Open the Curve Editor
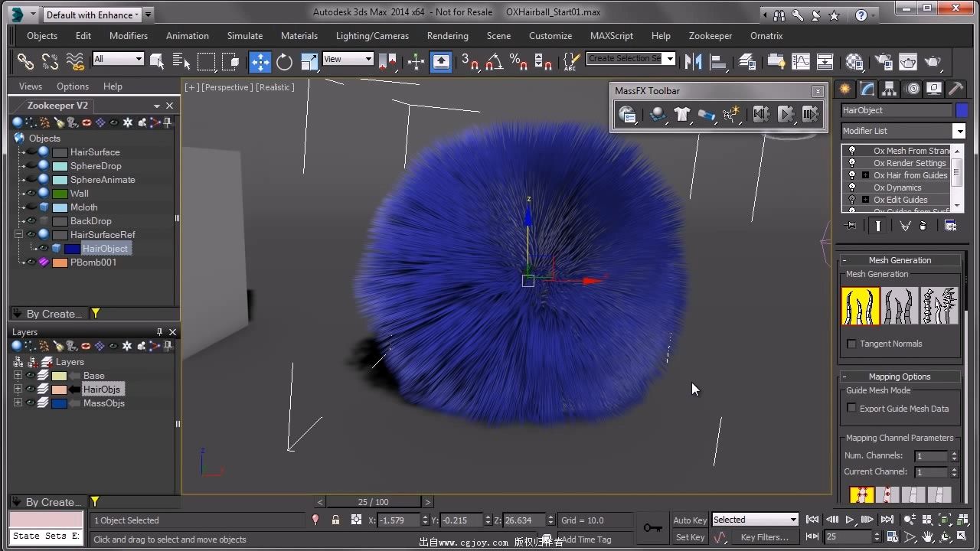980x551 pixels. point(800,62)
